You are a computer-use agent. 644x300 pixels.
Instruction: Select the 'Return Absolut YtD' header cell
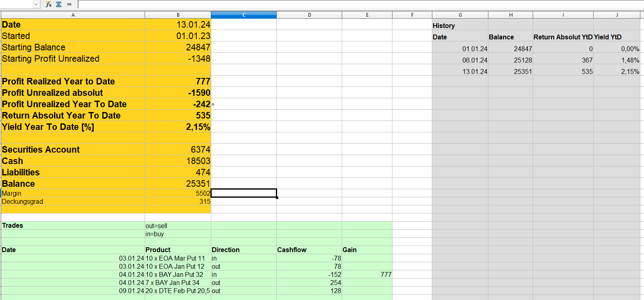click(563, 37)
